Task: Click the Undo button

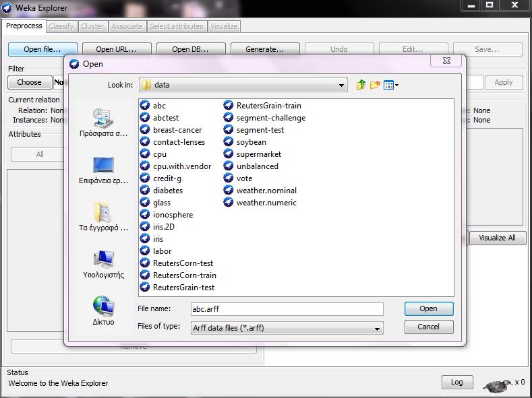Action: (x=339, y=49)
